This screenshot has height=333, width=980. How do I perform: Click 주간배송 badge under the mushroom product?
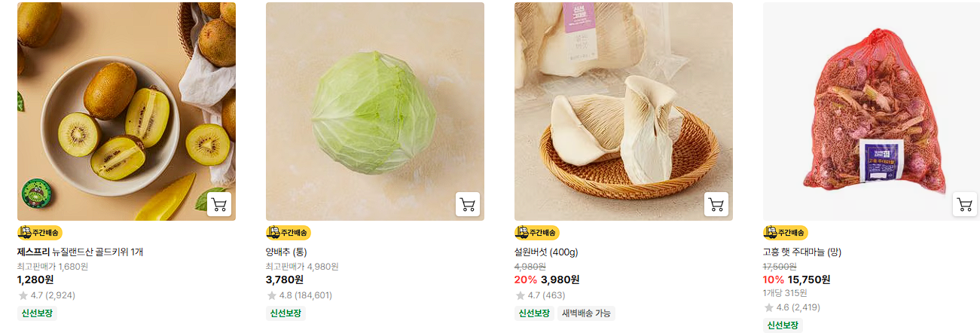point(537,233)
